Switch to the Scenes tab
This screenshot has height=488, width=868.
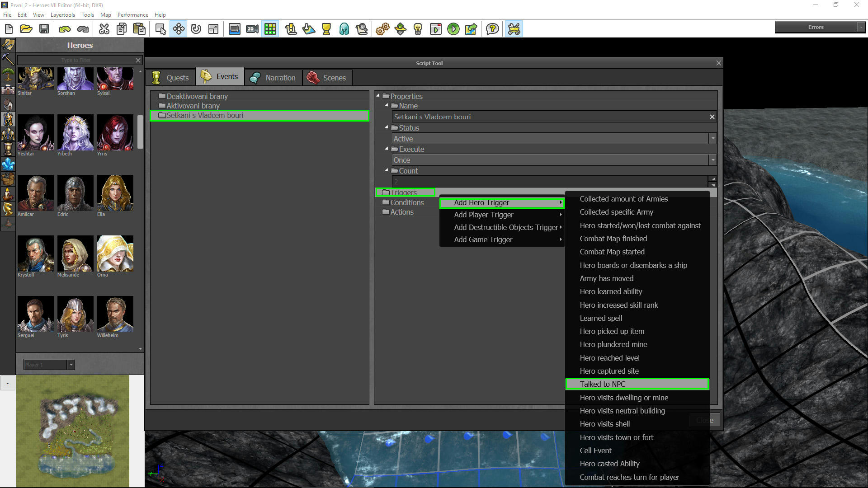(327, 77)
